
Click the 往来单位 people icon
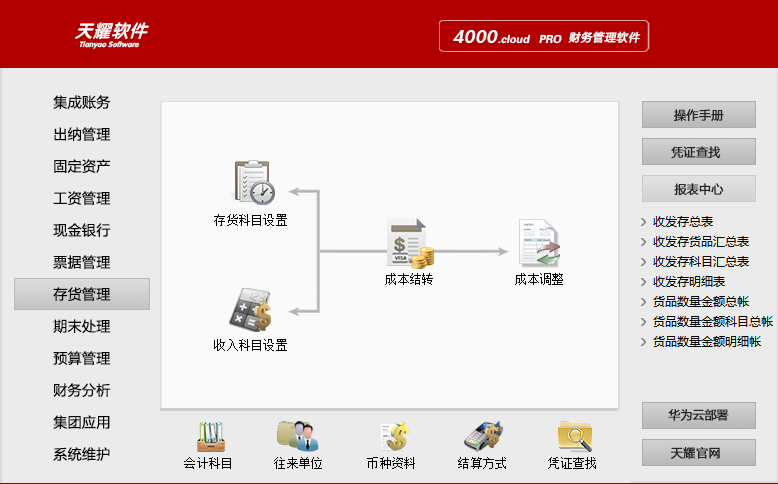click(298, 437)
